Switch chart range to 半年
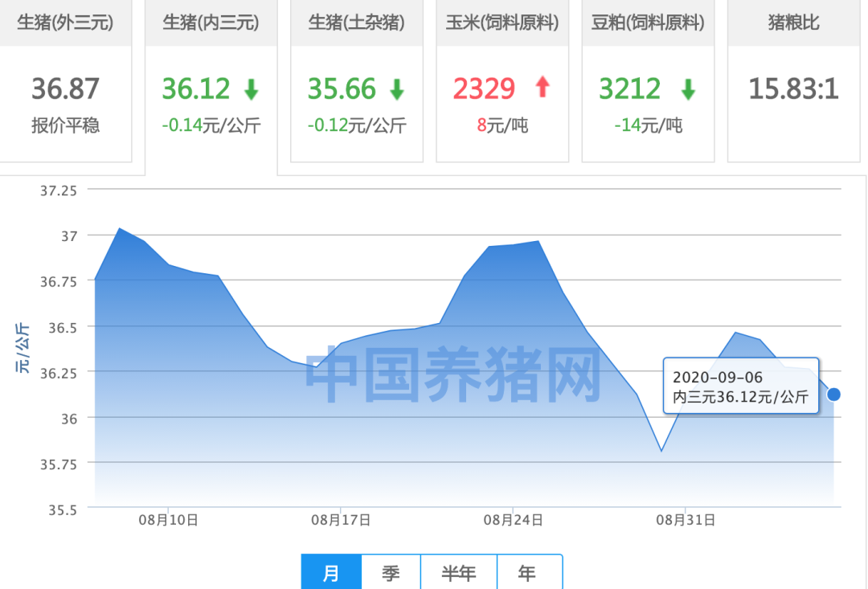868x589 pixels. (x=459, y=573)
